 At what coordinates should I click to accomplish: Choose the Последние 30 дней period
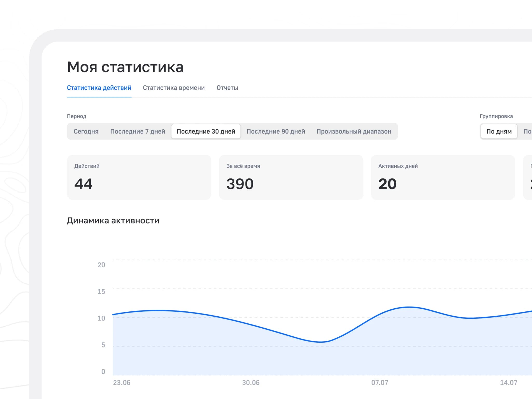tap(206, 131)
